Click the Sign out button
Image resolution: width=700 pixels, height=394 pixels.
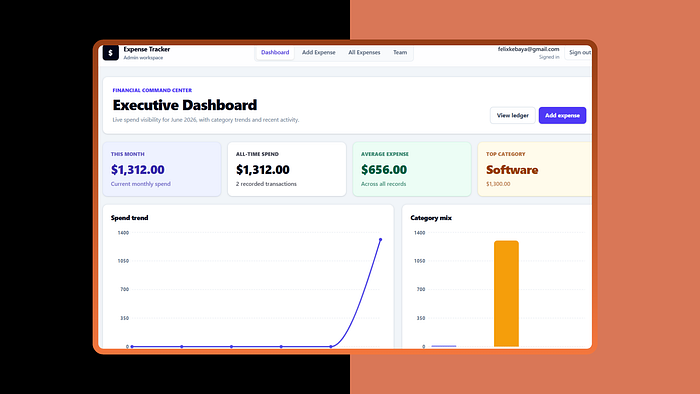[579, 53]
